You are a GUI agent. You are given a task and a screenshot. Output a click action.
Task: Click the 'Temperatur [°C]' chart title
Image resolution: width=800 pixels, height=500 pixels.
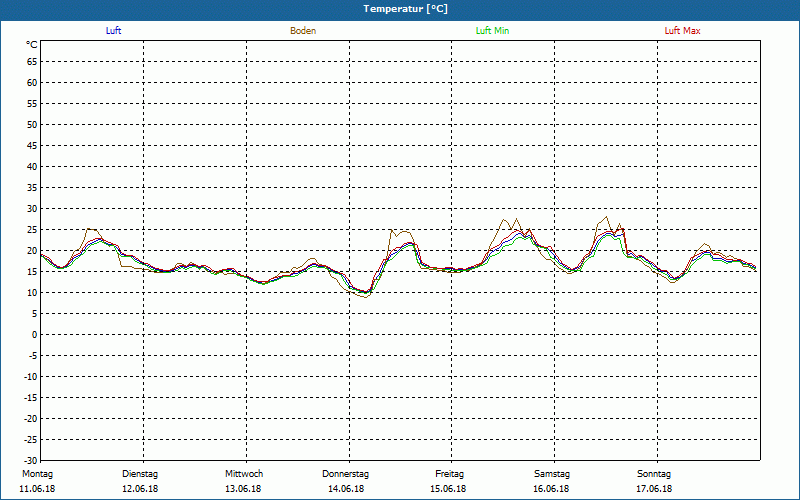(406, 9)
